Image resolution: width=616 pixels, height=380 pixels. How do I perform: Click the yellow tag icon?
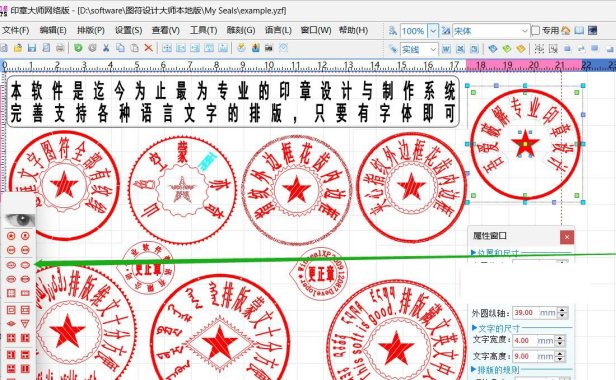coord(521,49)
